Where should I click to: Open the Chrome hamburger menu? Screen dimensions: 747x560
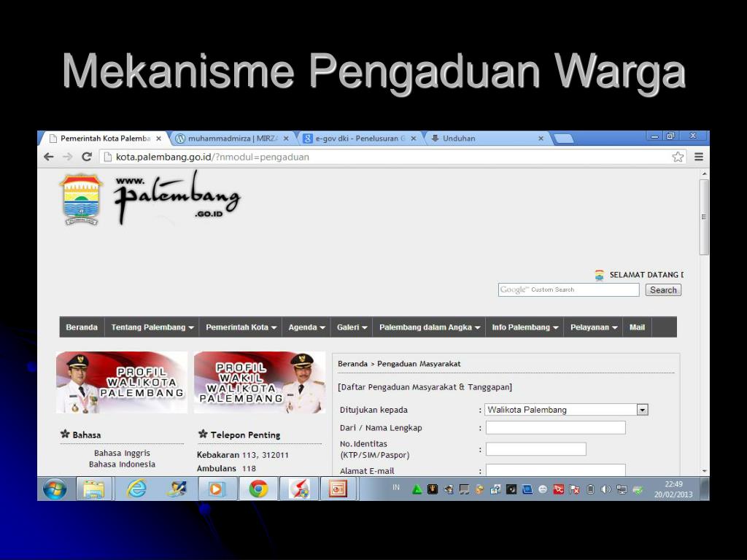click(x=698, y=157)
